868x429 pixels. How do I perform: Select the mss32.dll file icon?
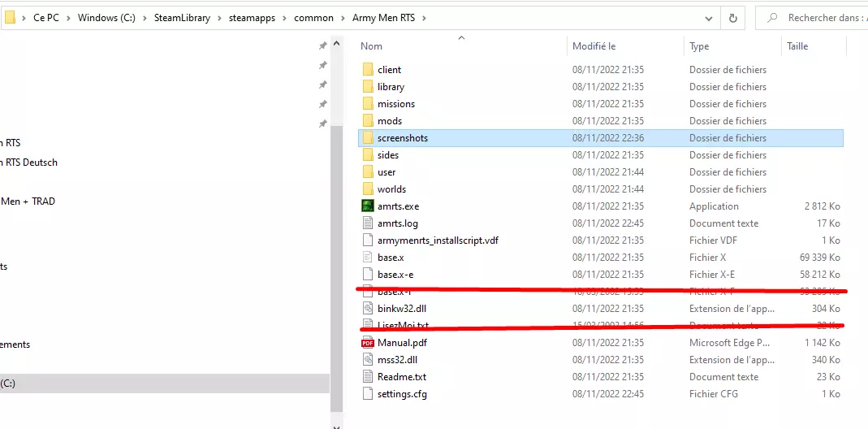[368, 360]
